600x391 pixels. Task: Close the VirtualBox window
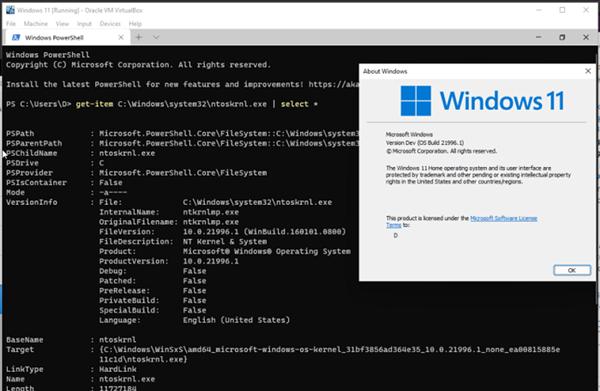(586, 10)
